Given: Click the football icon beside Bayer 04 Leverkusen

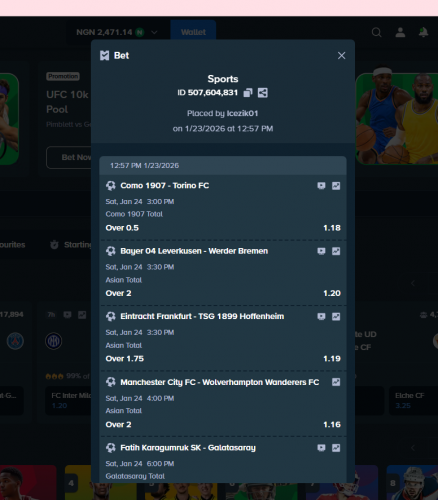Looking at the screenshot, I should (x=111, y=251).
